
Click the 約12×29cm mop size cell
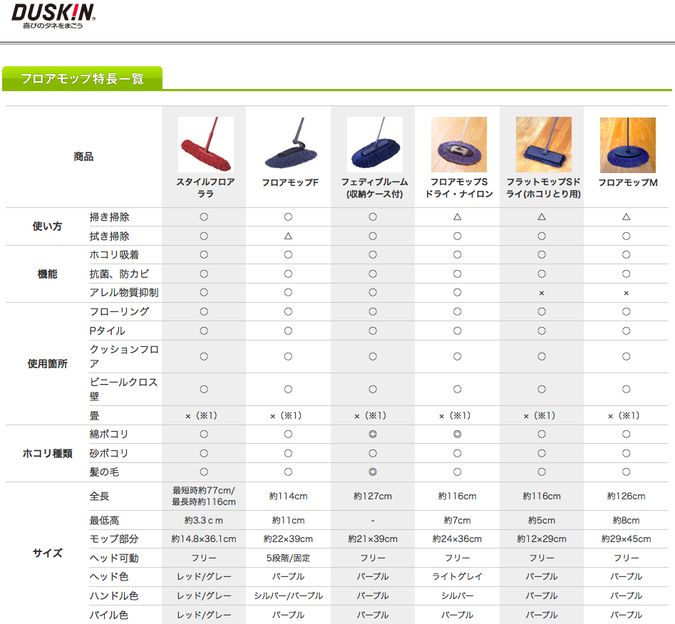542,539
